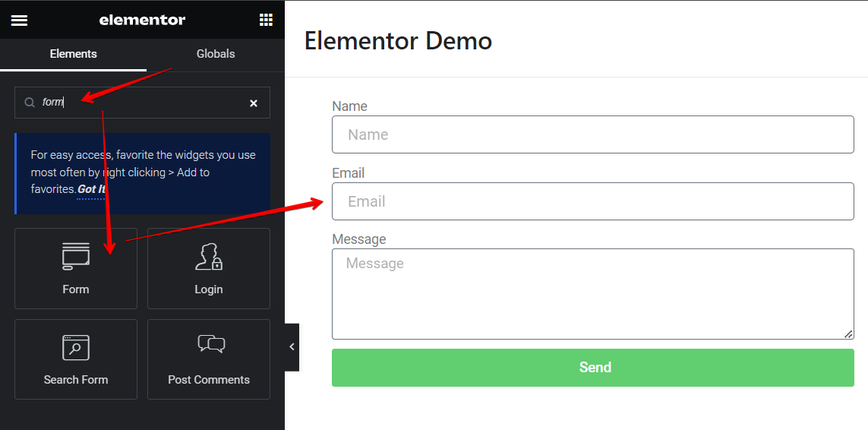
Task: Click inside the Message text area
Action: coord(592,293)
